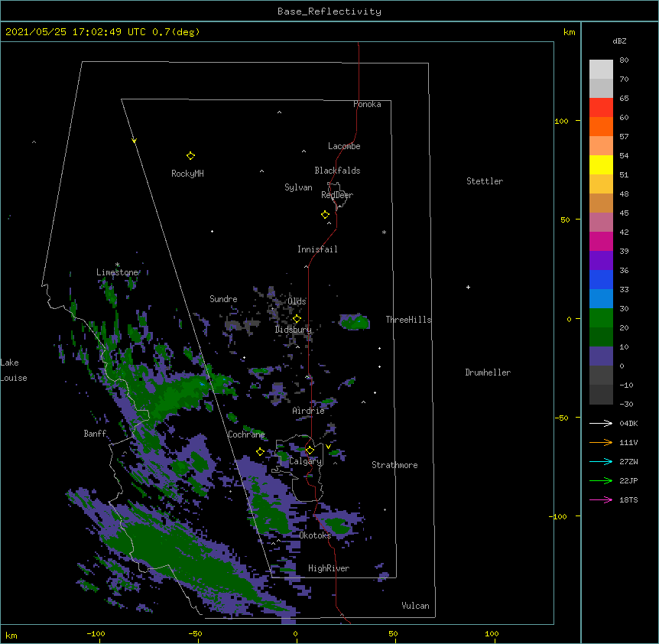This screenshot has width=659, height=644.
Task: Pick the blue swatch between 36 and 33 dBZ
Action: pos(601,279)
